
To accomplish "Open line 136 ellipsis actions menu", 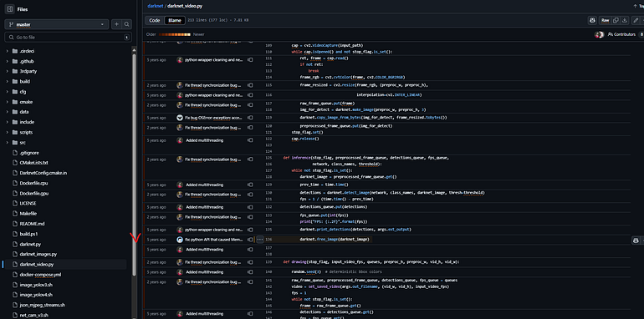I will point(260,240).
